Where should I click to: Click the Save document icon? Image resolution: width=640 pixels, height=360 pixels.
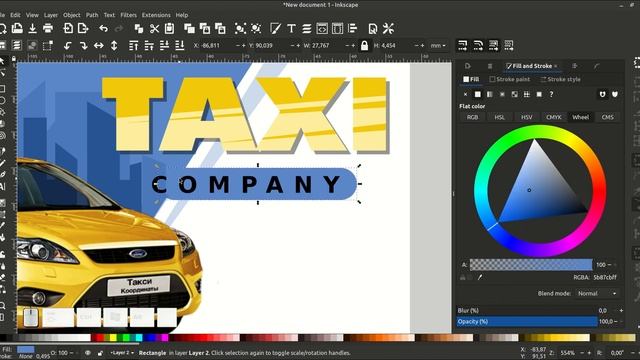click(x=32, y=28)
